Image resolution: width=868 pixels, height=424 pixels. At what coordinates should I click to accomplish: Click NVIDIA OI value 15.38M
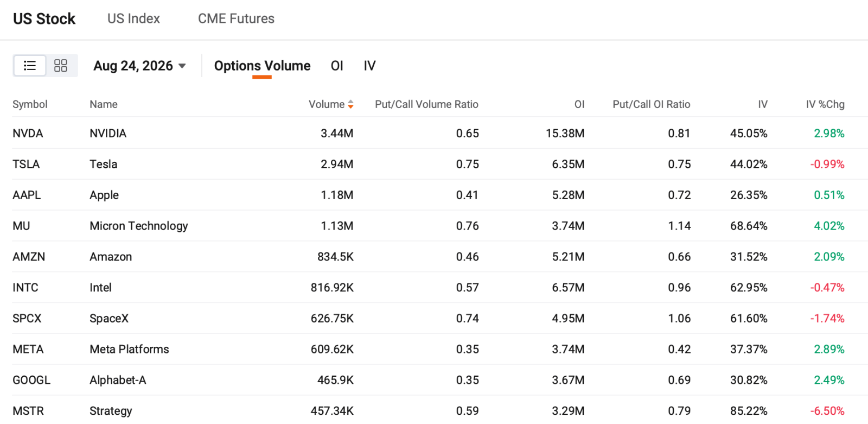[565, 134]
